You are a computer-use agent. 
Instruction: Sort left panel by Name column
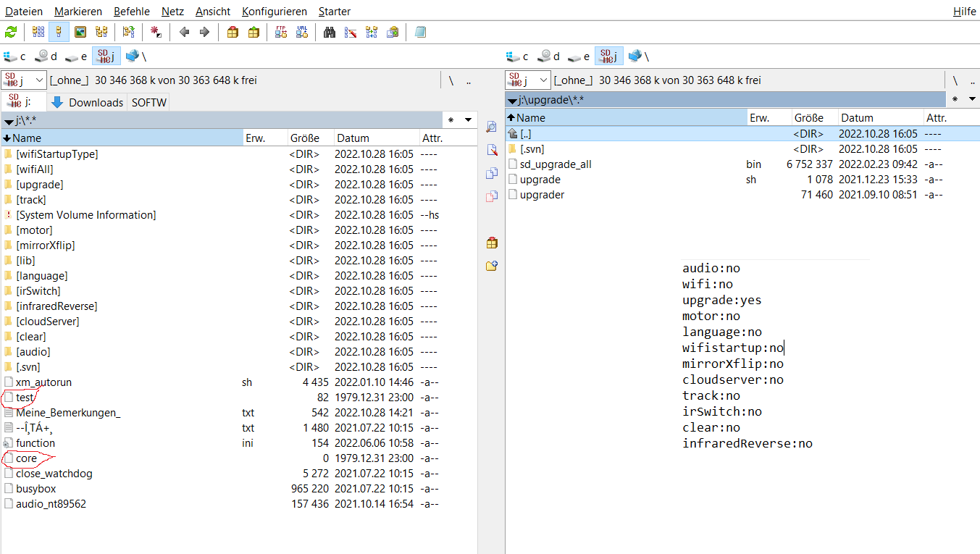(x=122, y=138)
